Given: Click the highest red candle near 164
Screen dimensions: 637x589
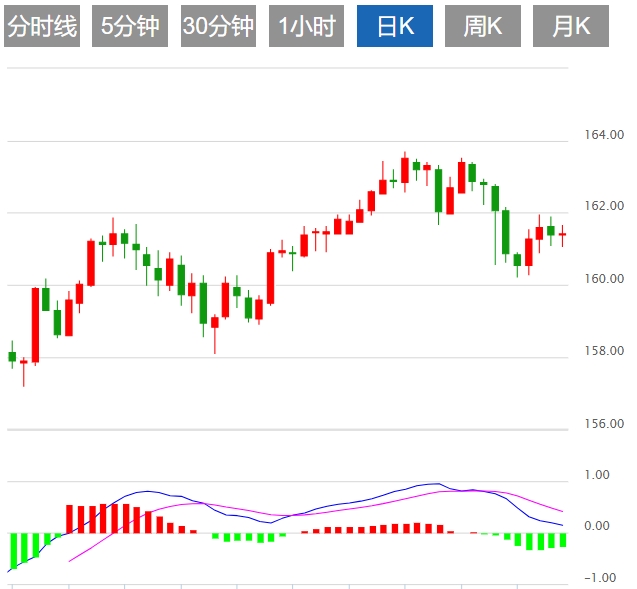Looking at the screenshot, I should pyautogui.click(x=405, y=170).
